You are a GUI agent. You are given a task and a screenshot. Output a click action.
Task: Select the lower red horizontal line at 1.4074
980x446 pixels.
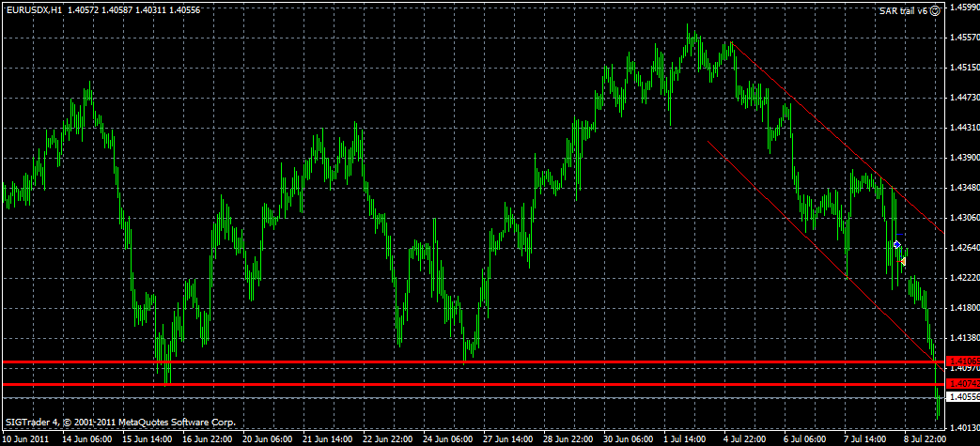pos(474,384)
